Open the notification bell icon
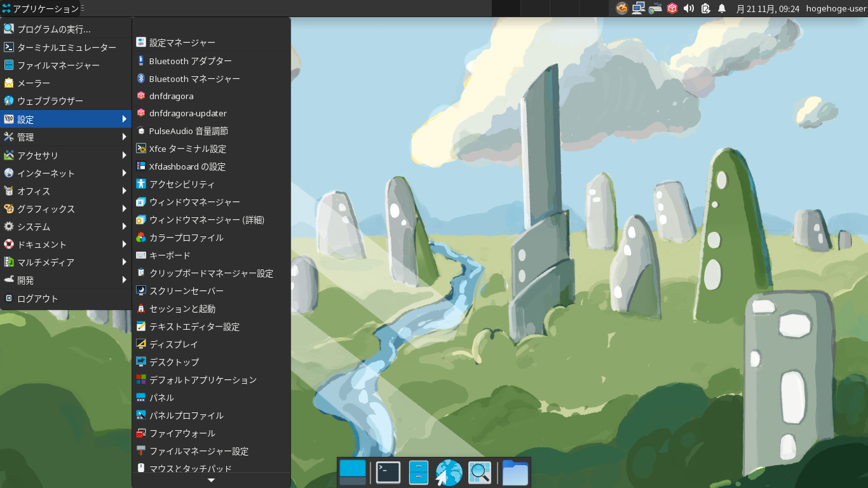The width and height of the screenshot is (868, 488). coord(722,8)
